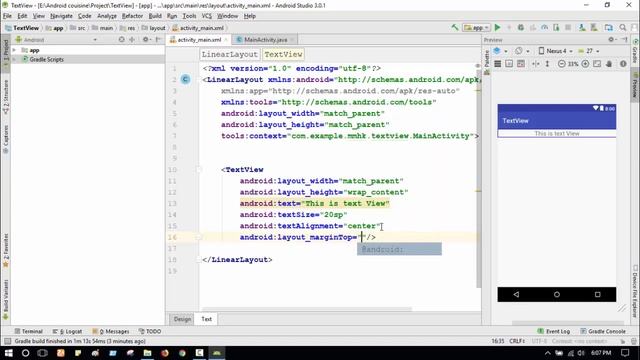
Task: Open the VCS menu
Action: 207,16
